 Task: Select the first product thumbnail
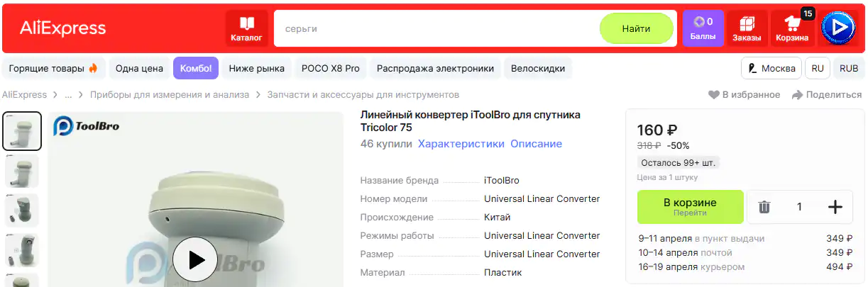pos(22,131)
